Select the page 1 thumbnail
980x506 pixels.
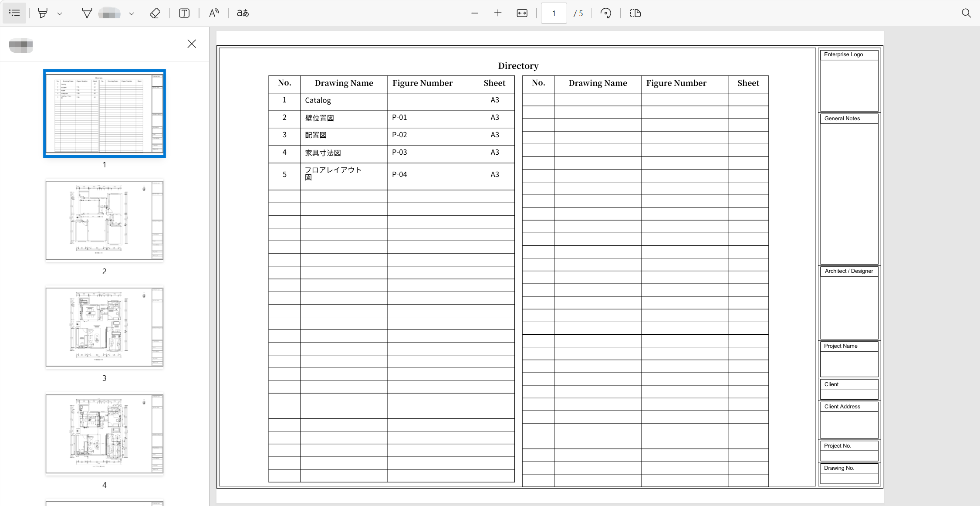[105, 113]
